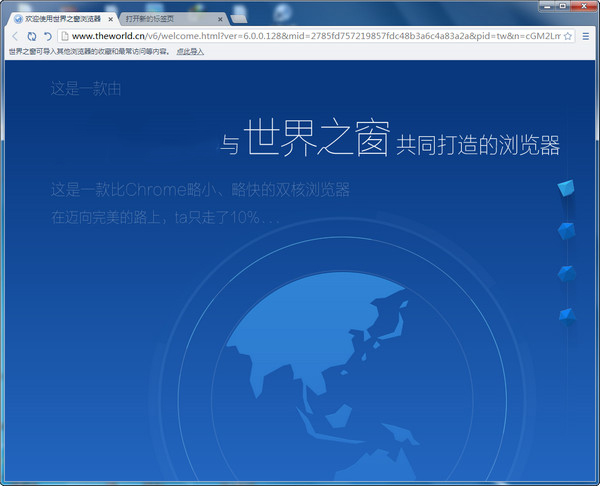Switch to the 欢迎使用世界之窗浏览器 tab

[x=63, y=19]
